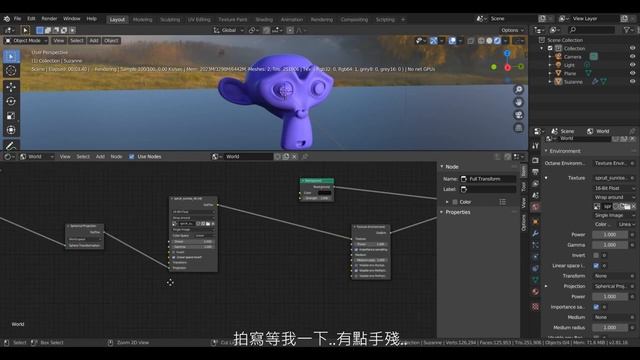Open viewport Add menu
Image resolution: width=640 pixels, height=360 pixels.
94,41
